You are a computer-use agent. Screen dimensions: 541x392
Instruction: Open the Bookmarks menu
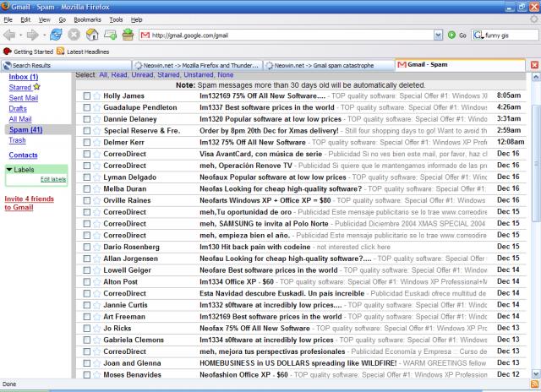[x=87, y=19]
